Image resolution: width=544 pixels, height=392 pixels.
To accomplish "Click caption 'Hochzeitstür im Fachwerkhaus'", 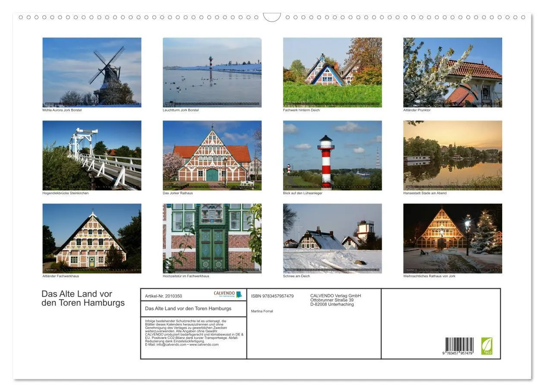I will pyautogui.click(x=186, y=276).
